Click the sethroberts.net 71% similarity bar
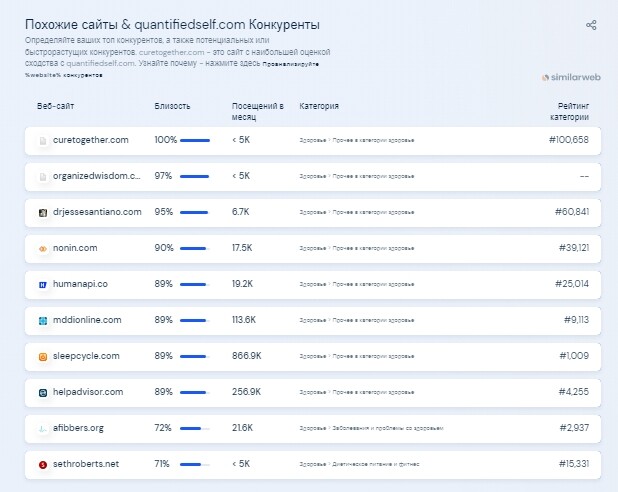Viewport: 618px width, 492px height. click(x=195, y=464)
